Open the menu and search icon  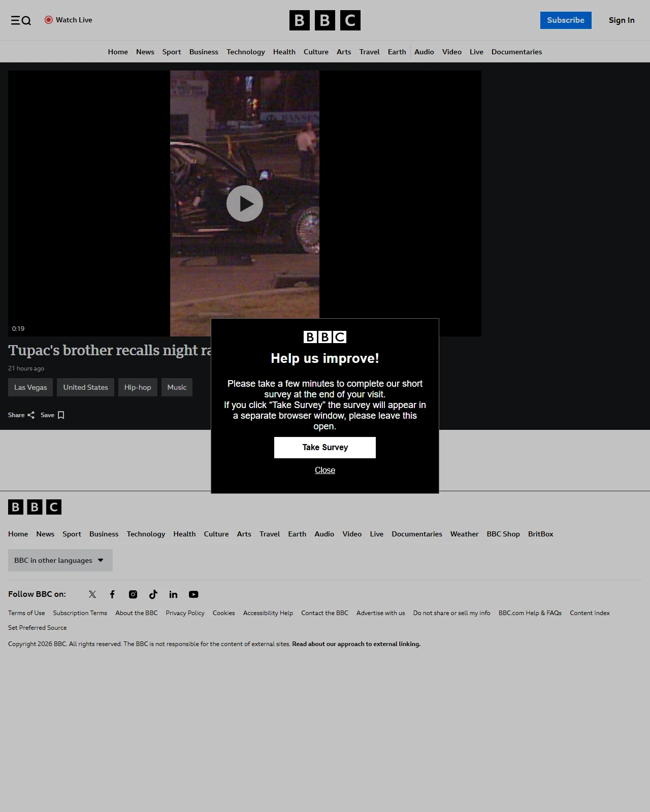(x=21, y=20)
